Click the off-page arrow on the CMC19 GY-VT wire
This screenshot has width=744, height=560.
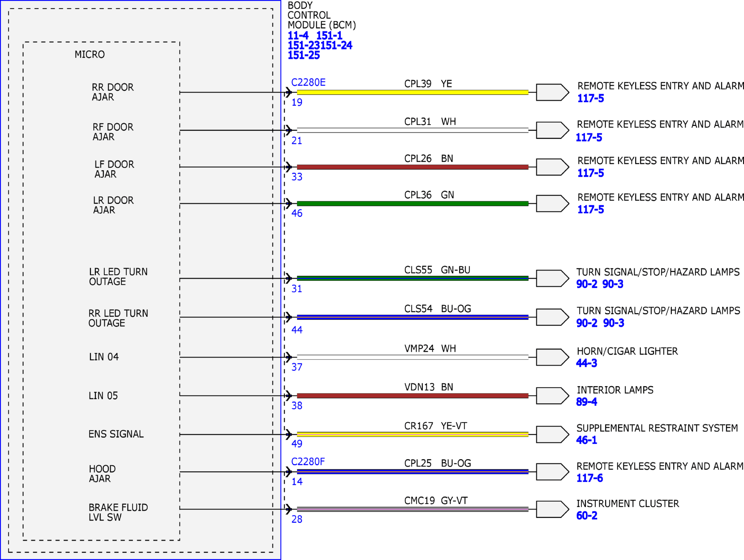(552, 509)
